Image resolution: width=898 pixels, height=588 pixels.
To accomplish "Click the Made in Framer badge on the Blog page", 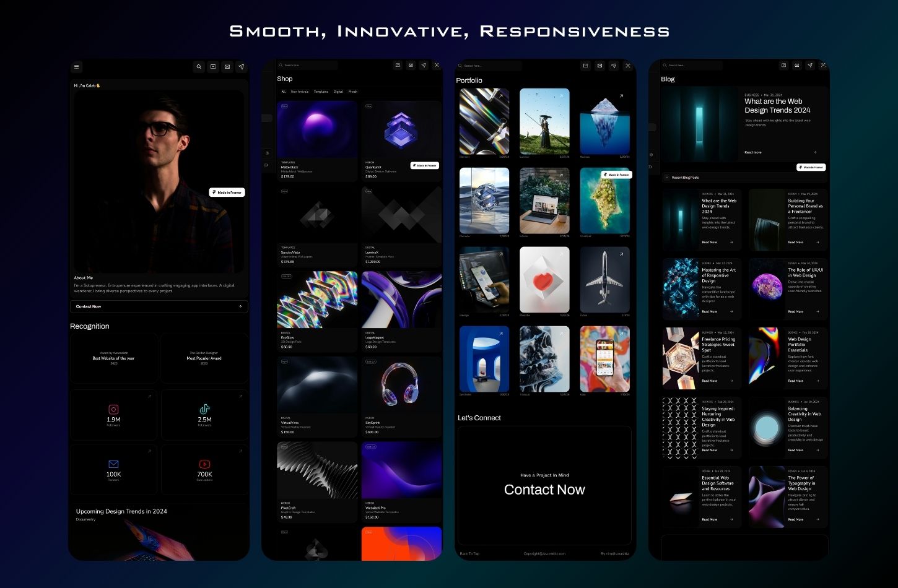I will pos(811,167).
